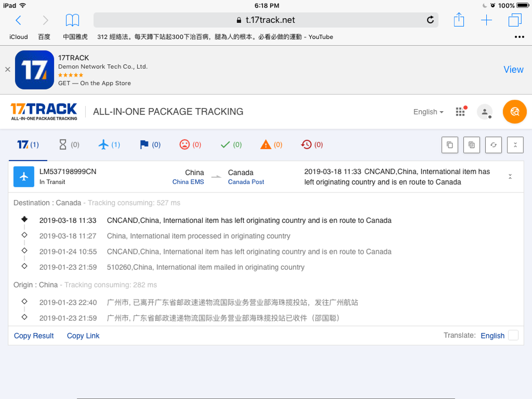Click the copy all details icon

[471, 145]
